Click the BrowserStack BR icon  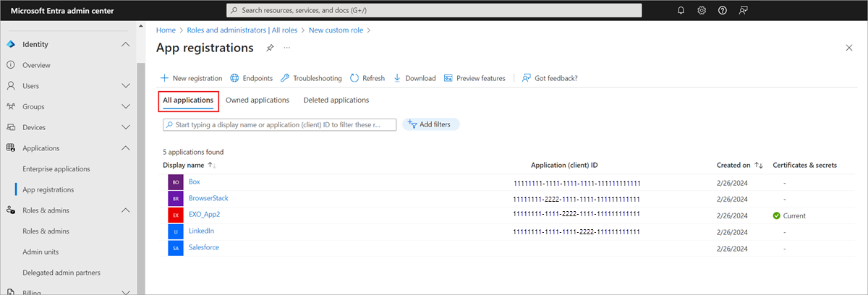[x=175, y=199]
